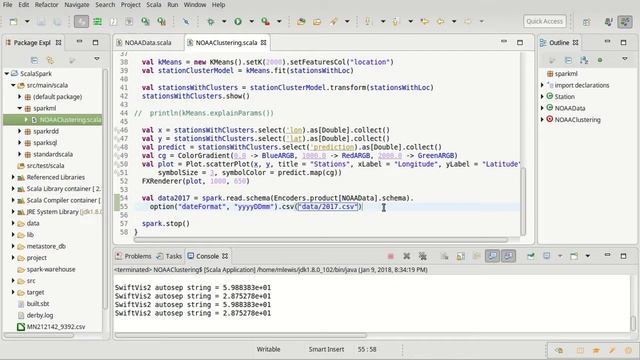
Task: Select the derby.log file
Action: [x=40, y=315]
